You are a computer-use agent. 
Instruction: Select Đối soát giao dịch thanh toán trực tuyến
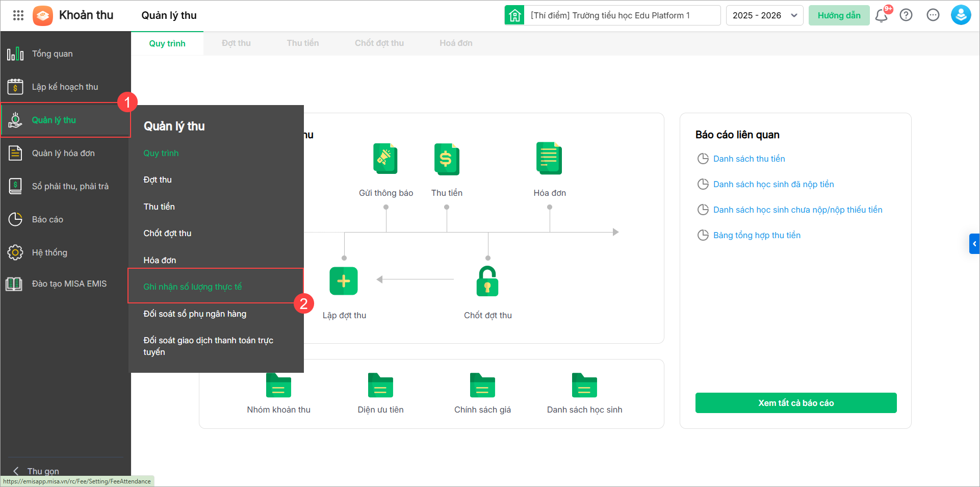[x=209, y=346]
